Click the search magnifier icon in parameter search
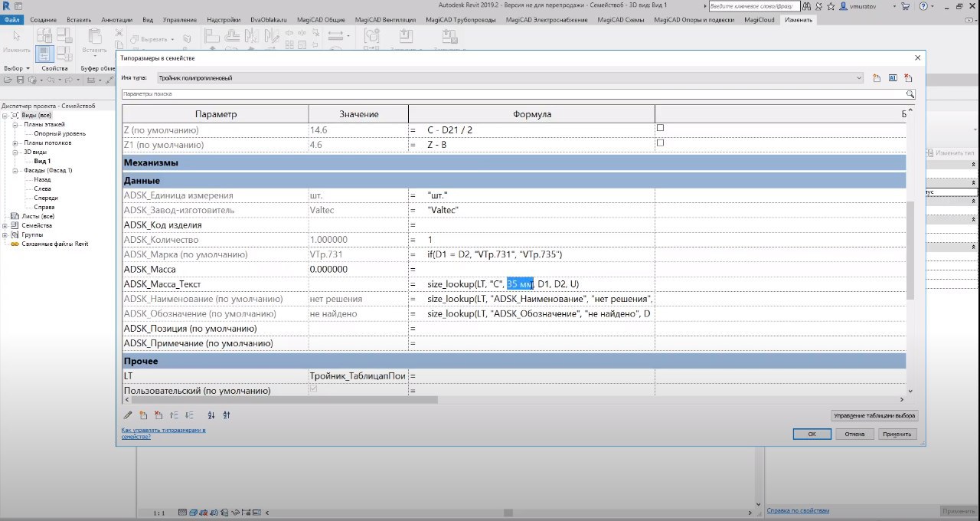The image size is (980, 521). [910, 94]
